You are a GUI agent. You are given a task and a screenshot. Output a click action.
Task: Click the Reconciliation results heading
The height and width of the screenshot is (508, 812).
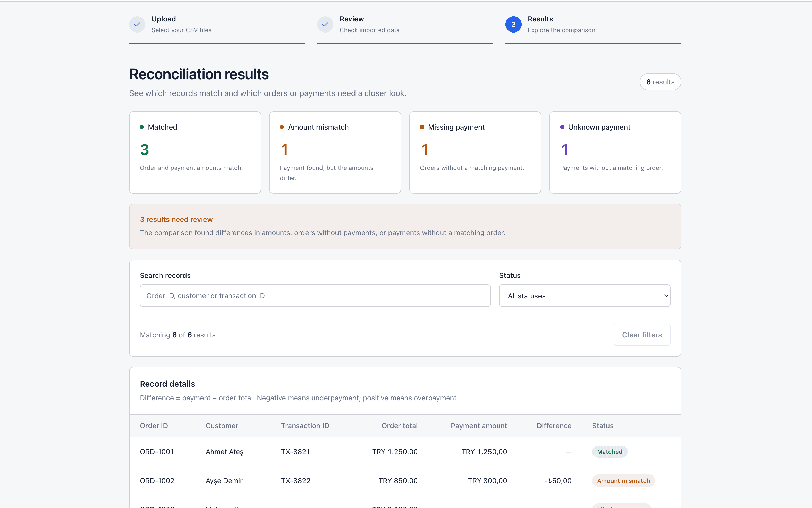[199, 74]
